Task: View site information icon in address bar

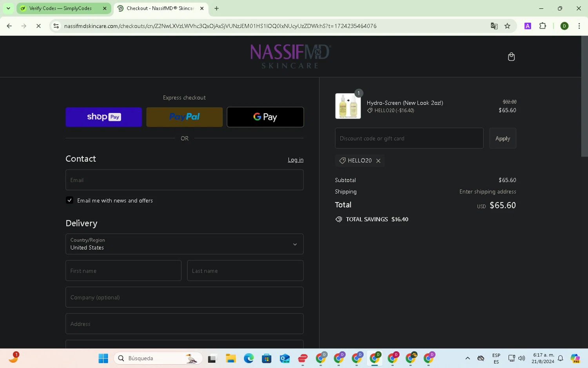Action: click(56, 26)
